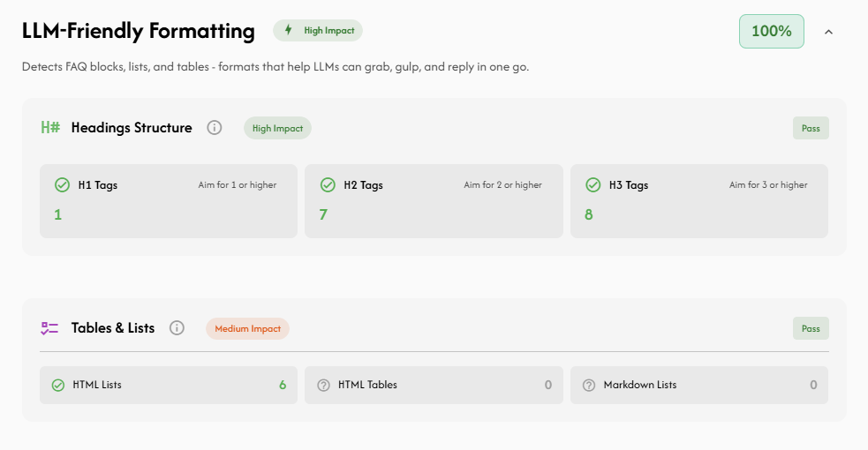Open the Tables & Lists info icon
This screenshot has height=450, width=868.
[x=177, y=328]
